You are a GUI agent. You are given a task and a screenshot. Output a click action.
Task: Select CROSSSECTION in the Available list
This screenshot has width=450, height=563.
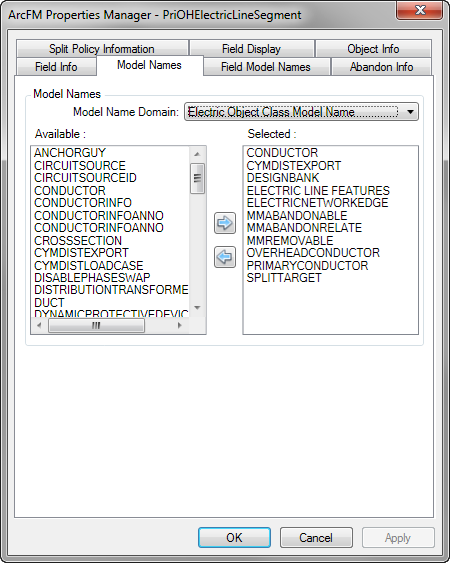coord(78,241)
